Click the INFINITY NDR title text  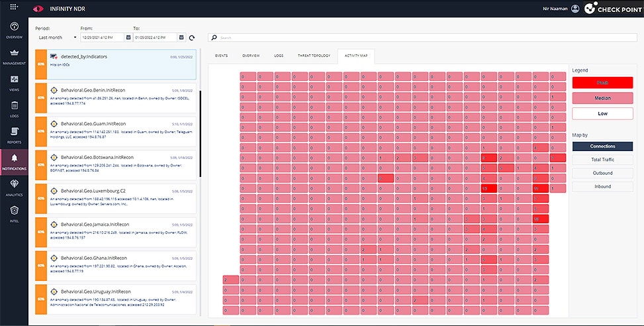[68, 9]
